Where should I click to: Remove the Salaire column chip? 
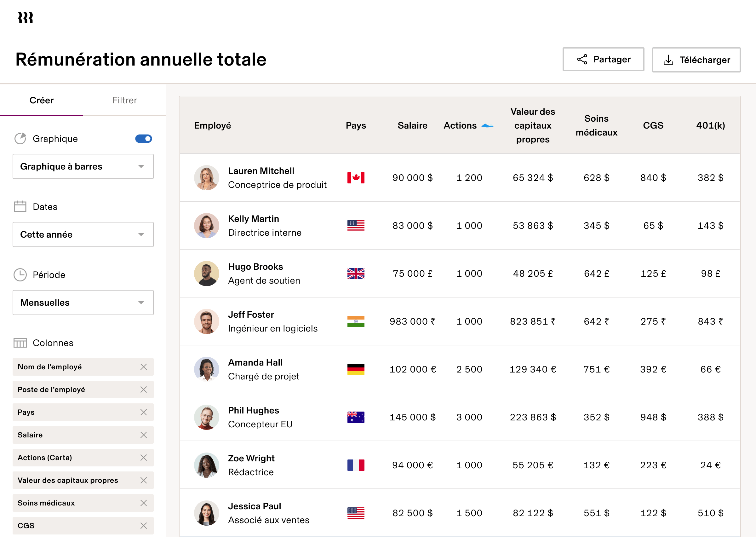pos(143,435)
